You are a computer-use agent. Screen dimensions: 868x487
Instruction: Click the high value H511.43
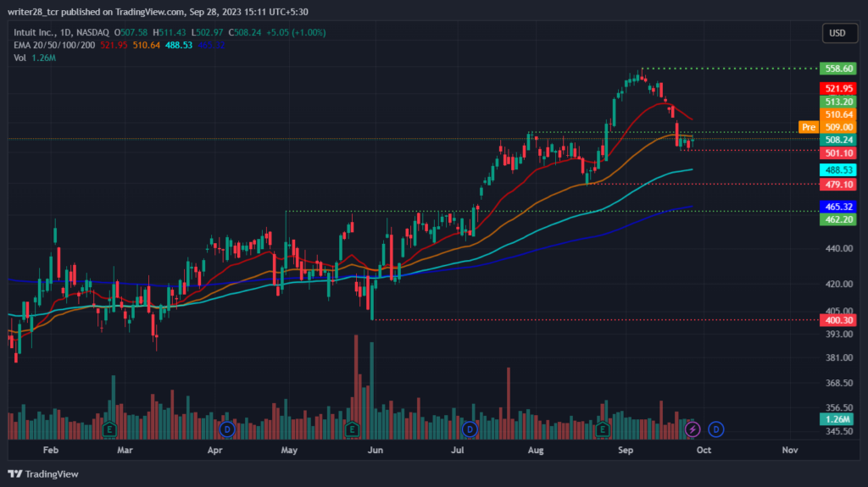coord(170,33)
